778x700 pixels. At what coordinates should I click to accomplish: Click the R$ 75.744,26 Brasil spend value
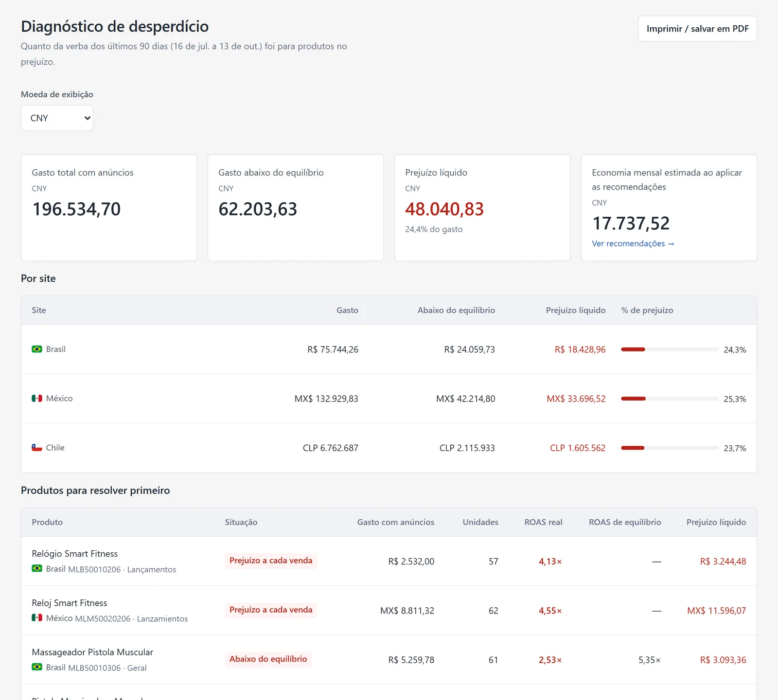(x=333, y=350)
